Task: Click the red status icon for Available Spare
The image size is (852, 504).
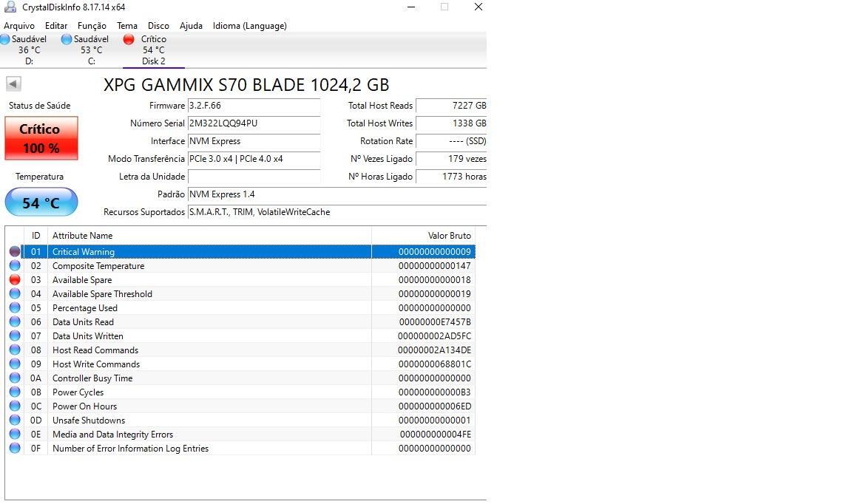Action: pyautogui.click(x=15, y=279)
